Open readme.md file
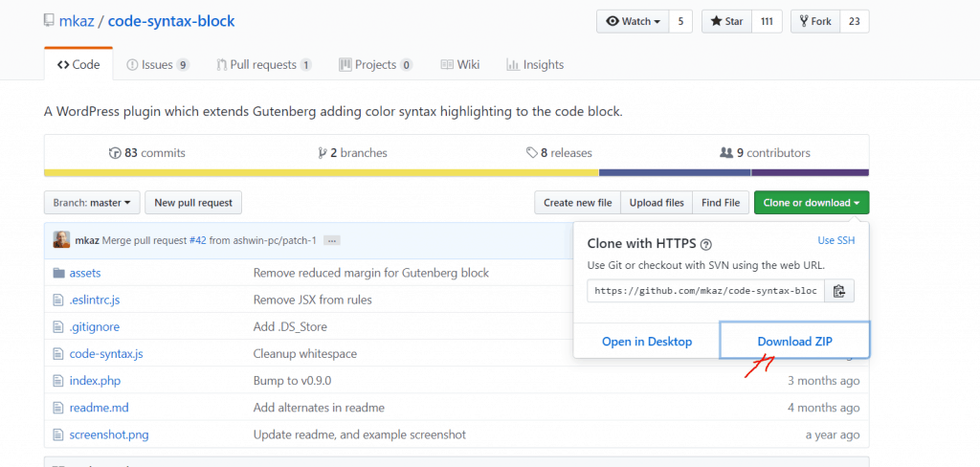 (x=99, y=408)
